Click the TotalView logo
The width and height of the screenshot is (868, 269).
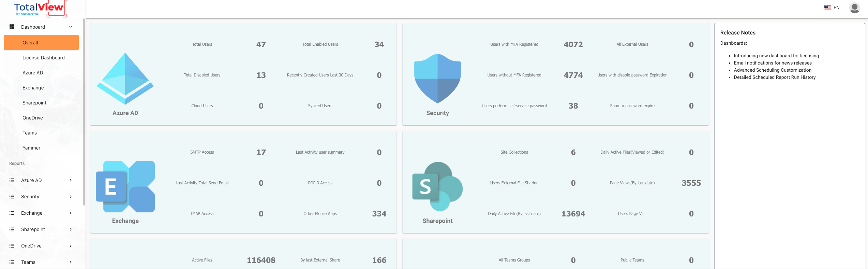pyautogui.click(x=40, y=9)
